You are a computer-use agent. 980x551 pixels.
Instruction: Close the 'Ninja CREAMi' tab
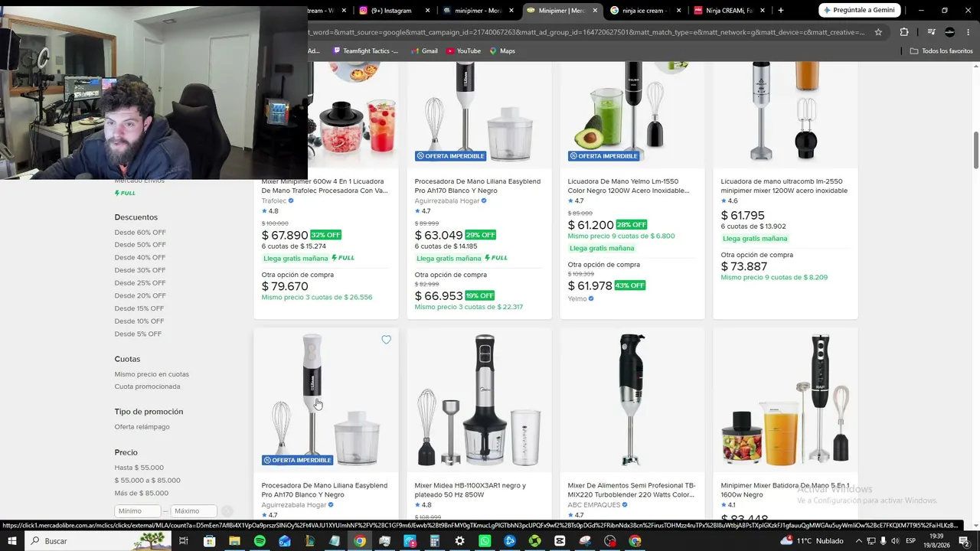[762, 11]
